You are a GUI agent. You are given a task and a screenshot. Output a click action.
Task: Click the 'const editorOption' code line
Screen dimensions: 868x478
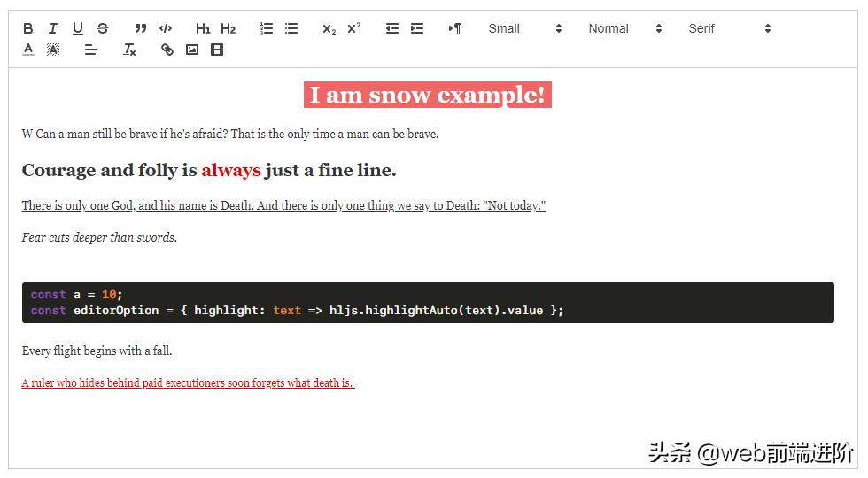coord(297,311)
